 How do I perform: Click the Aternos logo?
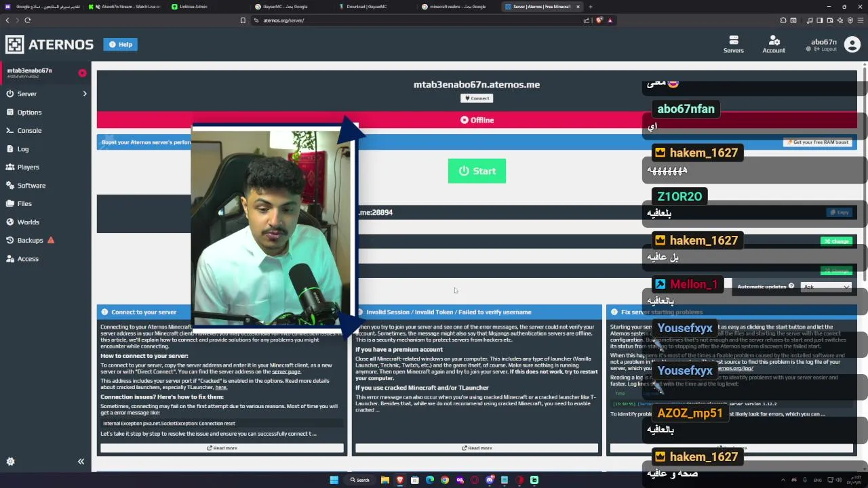(50, 45)
